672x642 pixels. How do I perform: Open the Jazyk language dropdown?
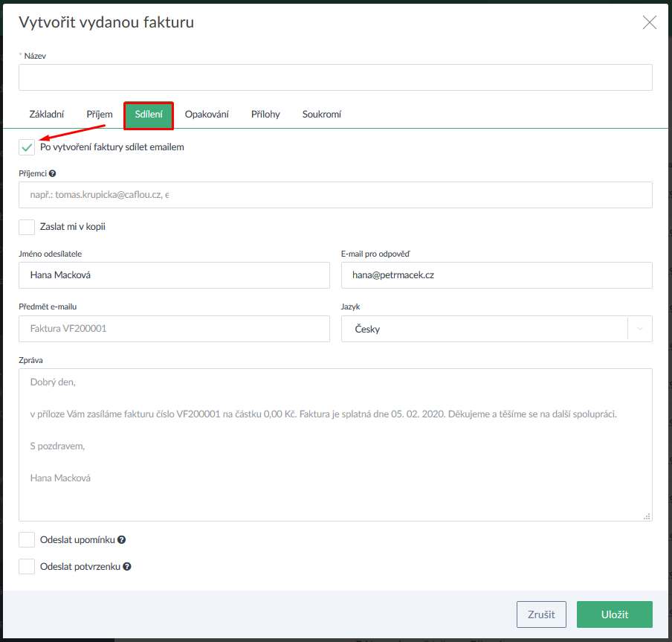coord(483,329)
